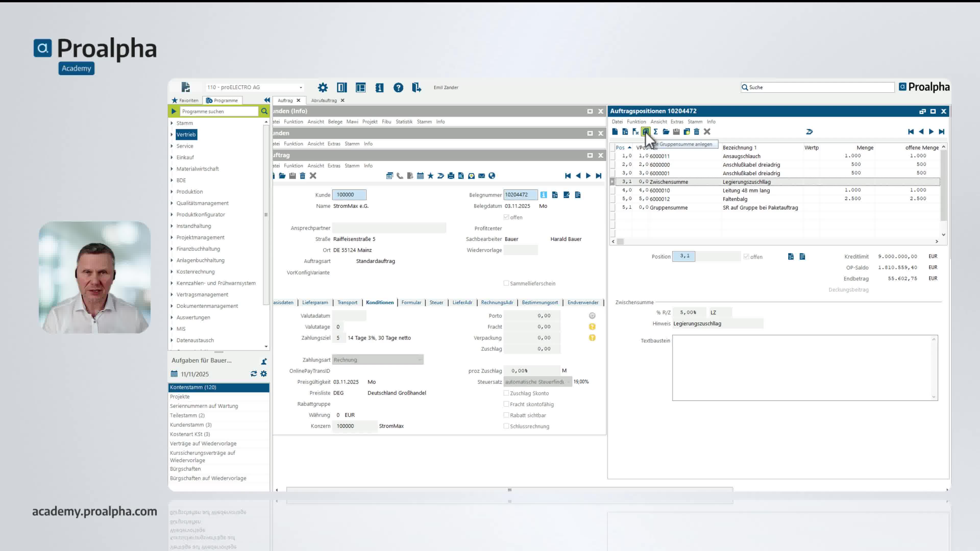Viewport: 980px width, 551px height.
Task: Toggle the Sammellieferschein checkbox
Action: [x=506, y=283]
